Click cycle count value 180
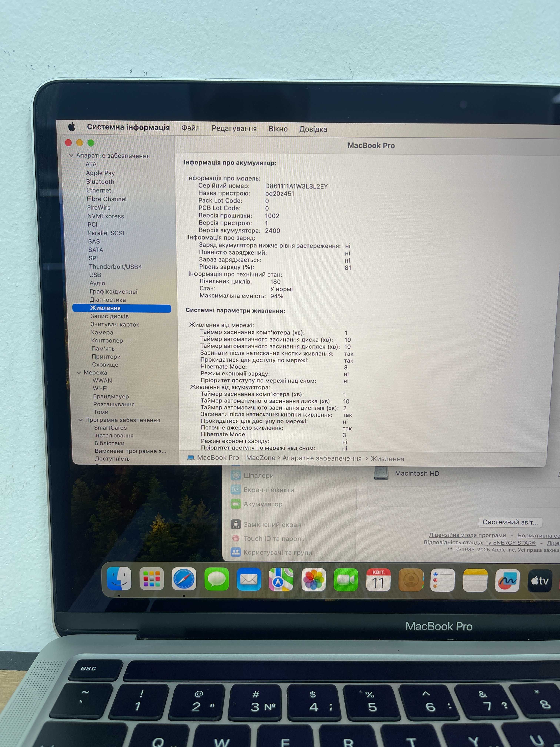This screenshot has width=560, height=747. pyautogui.click(x=275, y=282)
